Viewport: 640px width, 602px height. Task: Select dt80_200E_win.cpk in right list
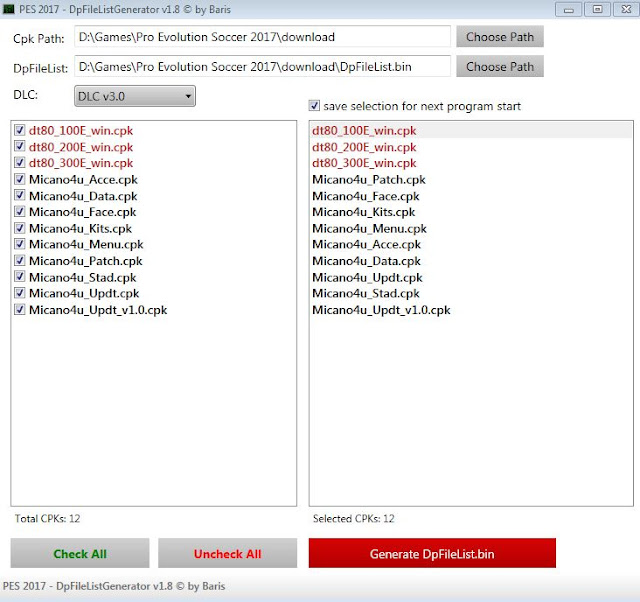pos(471,147)
